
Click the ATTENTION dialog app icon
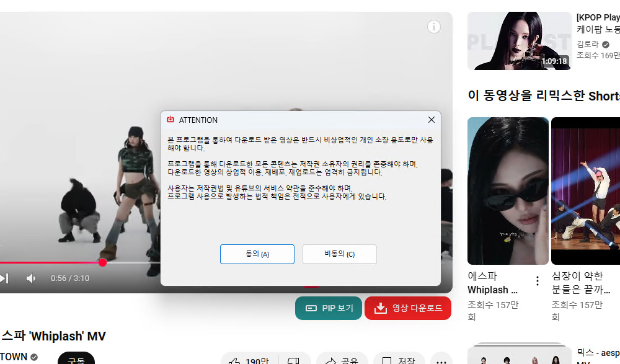[x=170, y=120]
